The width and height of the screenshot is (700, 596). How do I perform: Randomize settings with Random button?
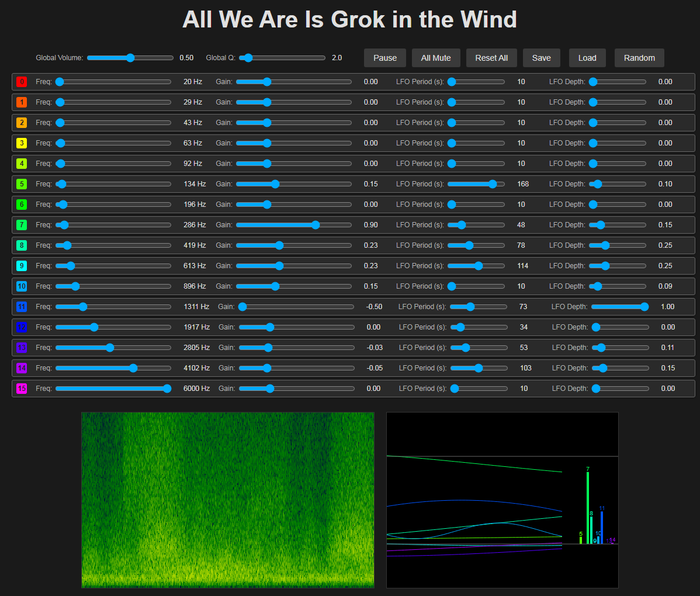point(639,58)
